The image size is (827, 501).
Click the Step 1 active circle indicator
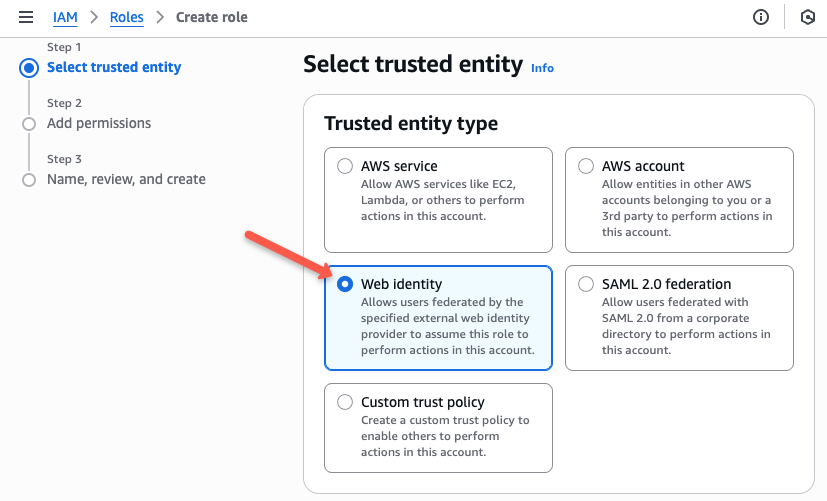(29, 68)
